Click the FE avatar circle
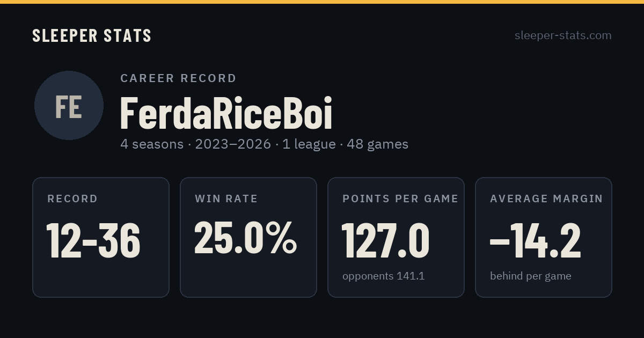The width and height of the screenshot is (644, 338). tap(69, 105)
